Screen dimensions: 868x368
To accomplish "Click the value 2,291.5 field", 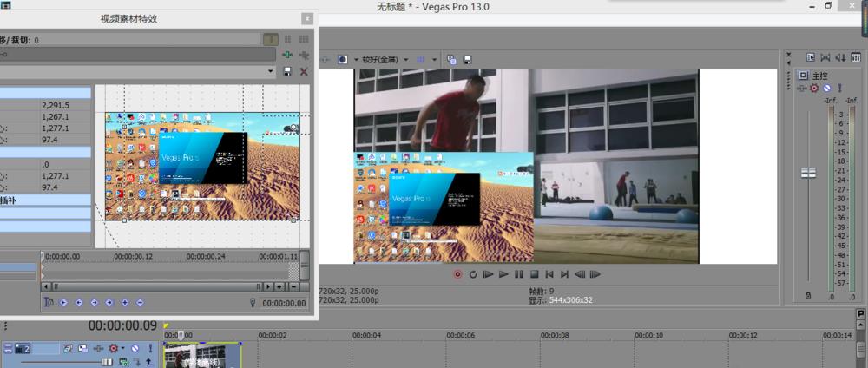I will click(65, 105).
